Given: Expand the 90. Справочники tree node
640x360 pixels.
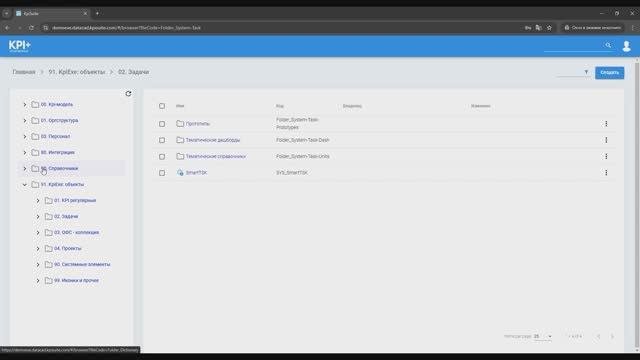Looking at the screenshot, I should coord(24,168).
